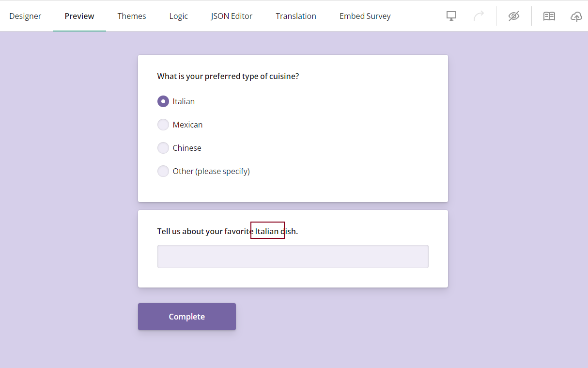Select the Chinese cuisine option
This screenshot has height=368, width=588.
click(x=163, y=147)
